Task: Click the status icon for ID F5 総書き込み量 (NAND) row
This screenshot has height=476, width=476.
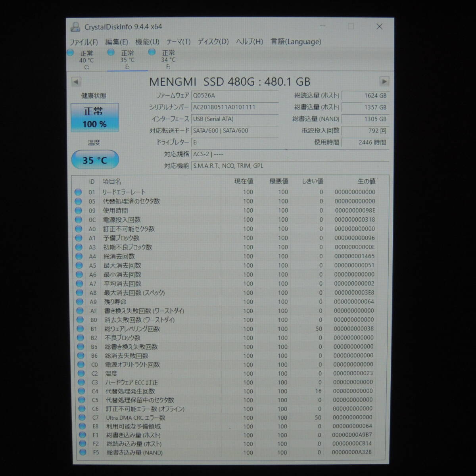Action: tap(83, 453)
